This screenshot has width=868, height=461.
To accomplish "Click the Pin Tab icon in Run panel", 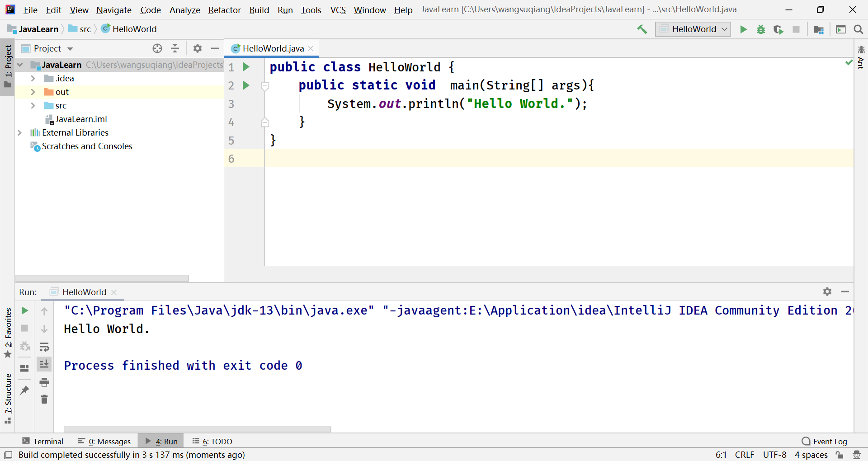I will point(25,390).
